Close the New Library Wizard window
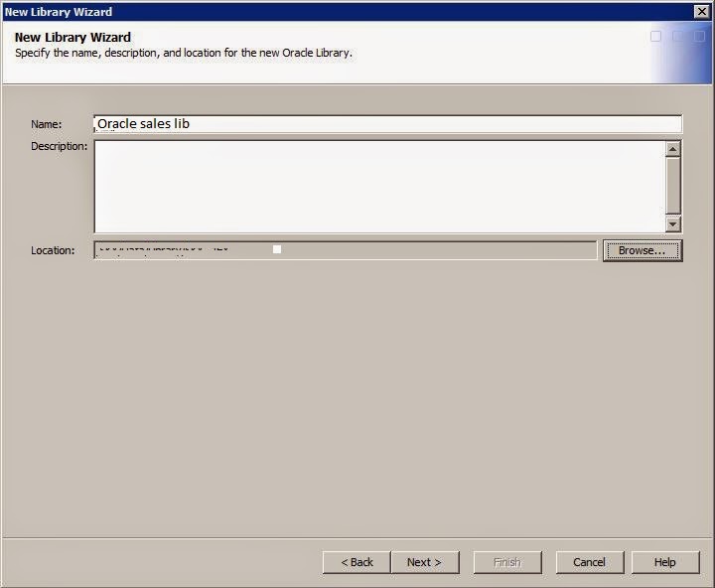 pyautogui.click(x=702, y=11)
